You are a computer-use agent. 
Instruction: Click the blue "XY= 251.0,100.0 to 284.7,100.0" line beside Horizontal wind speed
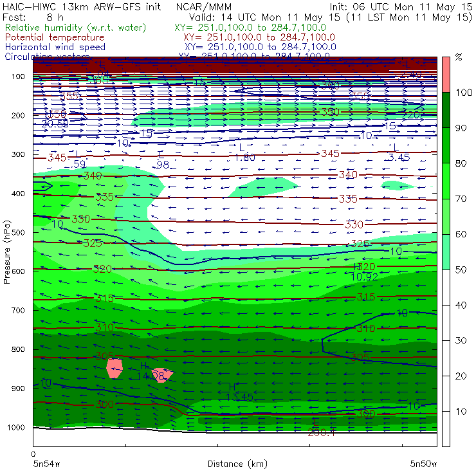(260, 47)
